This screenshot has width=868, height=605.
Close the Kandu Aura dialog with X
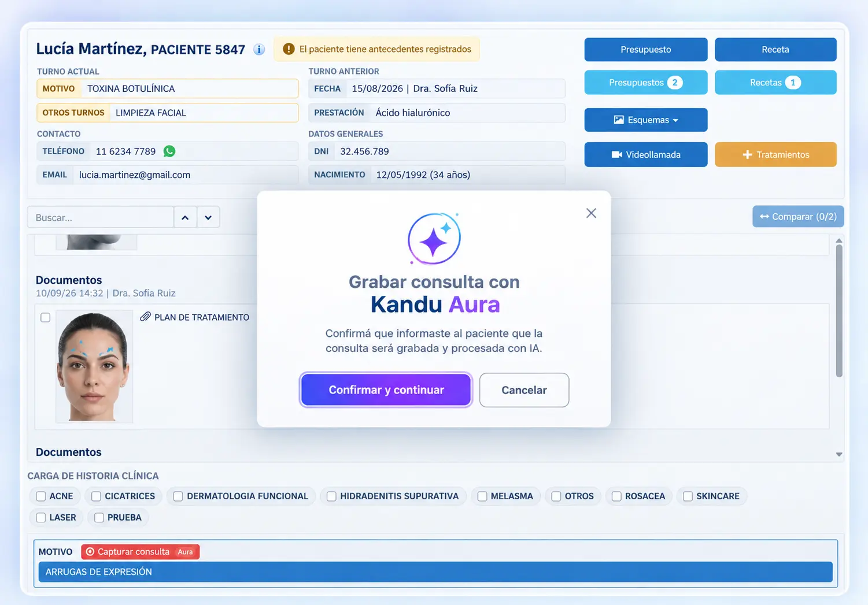(591, 213)
